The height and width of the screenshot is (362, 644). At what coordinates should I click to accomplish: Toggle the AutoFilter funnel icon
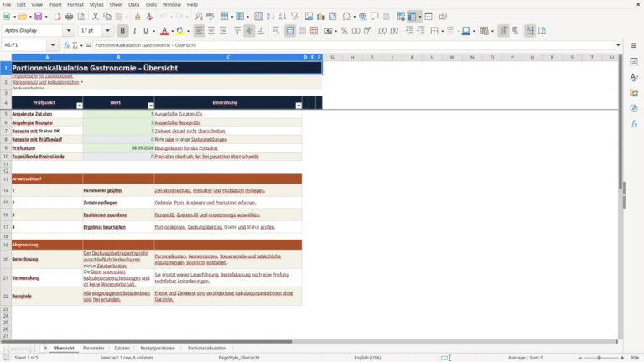(x=294, y=17)
